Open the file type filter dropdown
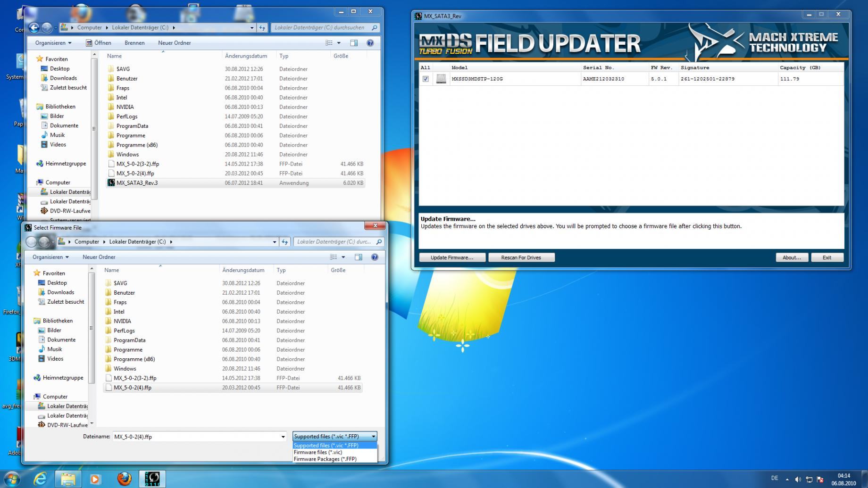 coord(335,437)
